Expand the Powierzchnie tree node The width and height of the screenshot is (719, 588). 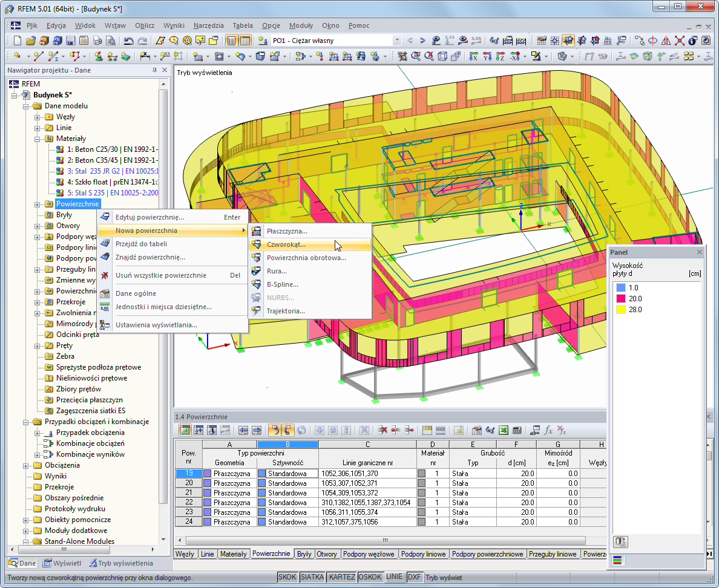[38, 204]
